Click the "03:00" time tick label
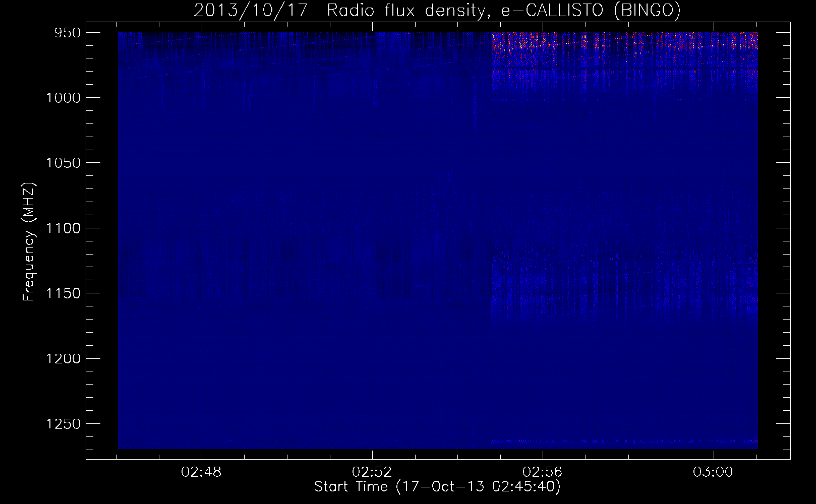The image size is (816, 504). (x=713, y=472)
